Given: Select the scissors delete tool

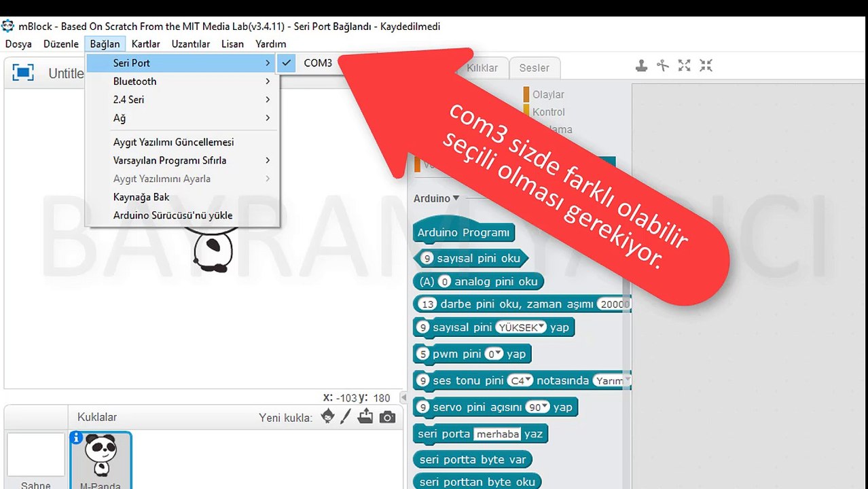Looking at the screenshot, I should coord(663,65).
